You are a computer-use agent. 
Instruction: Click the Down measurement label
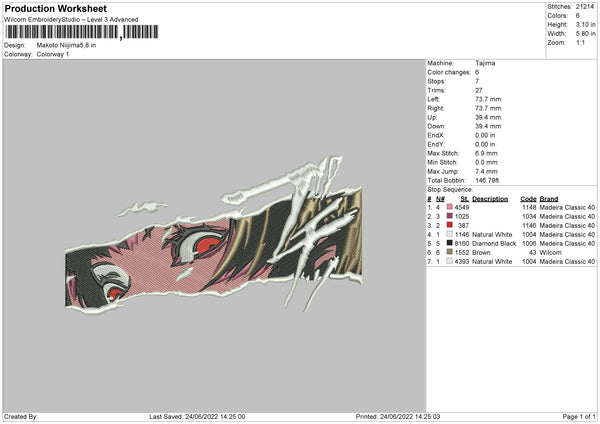pyautogui.click(x=436, y=126)
